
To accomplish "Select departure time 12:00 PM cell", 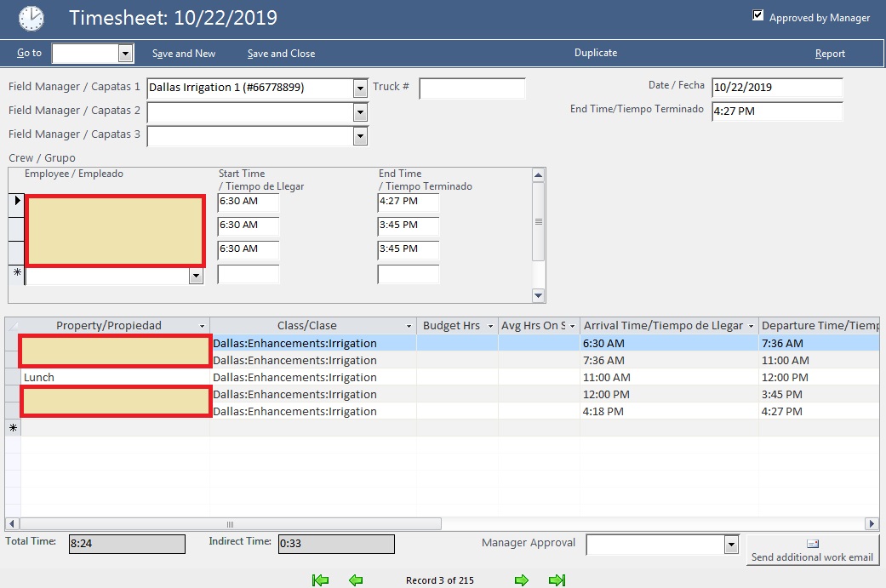I will point(819,377).
